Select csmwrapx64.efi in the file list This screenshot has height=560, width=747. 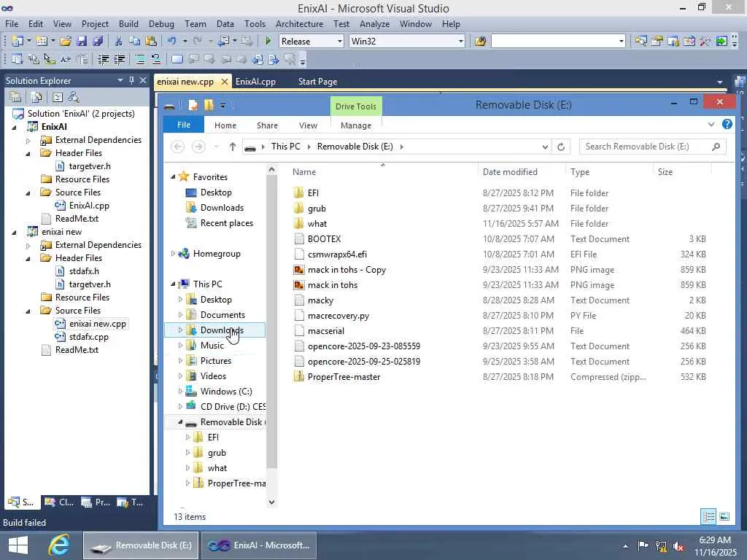[x=337, y=254]
